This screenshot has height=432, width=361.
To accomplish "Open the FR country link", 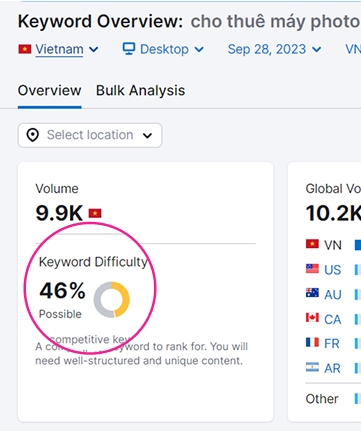I will point(332,344).
